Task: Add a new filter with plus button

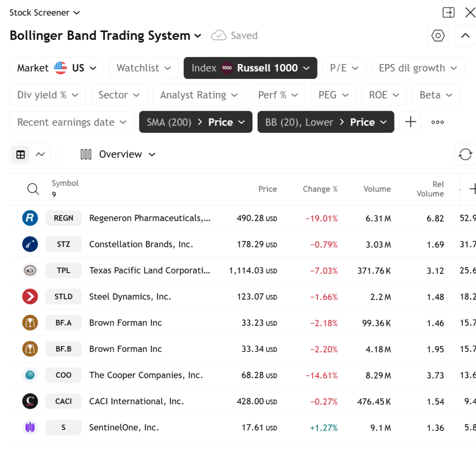Action: [410, 122]
